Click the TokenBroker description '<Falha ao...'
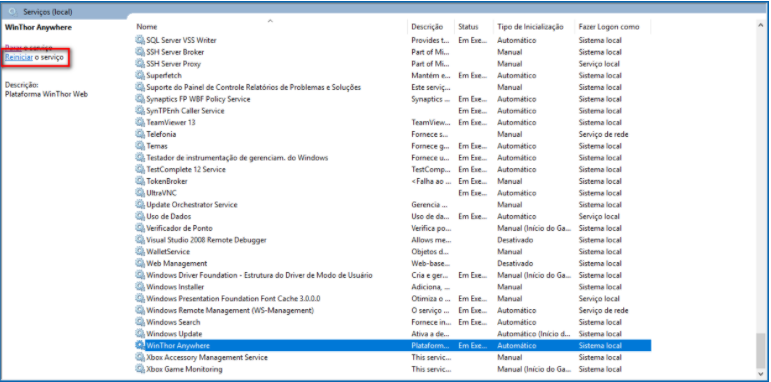 click(431, 181)
